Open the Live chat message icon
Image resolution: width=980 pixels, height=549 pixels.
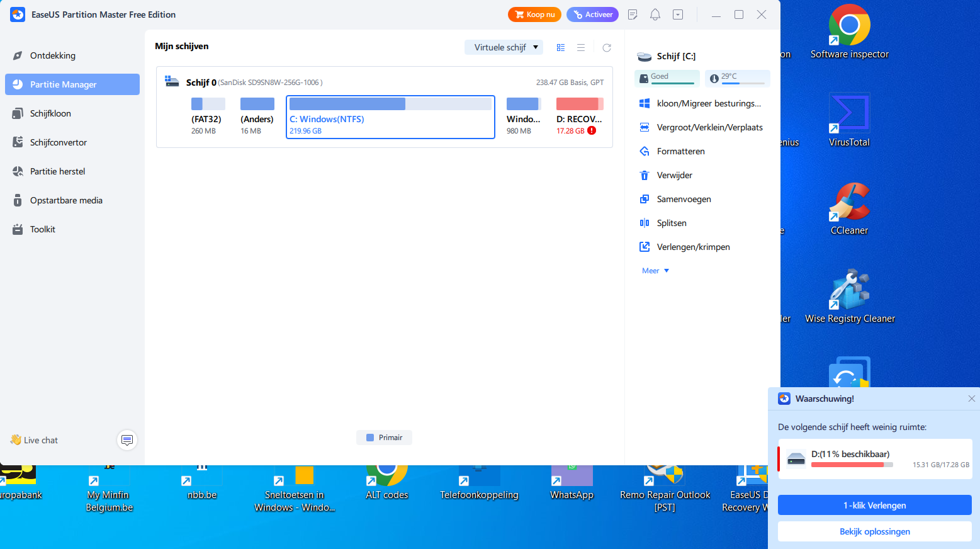[127, 440]
